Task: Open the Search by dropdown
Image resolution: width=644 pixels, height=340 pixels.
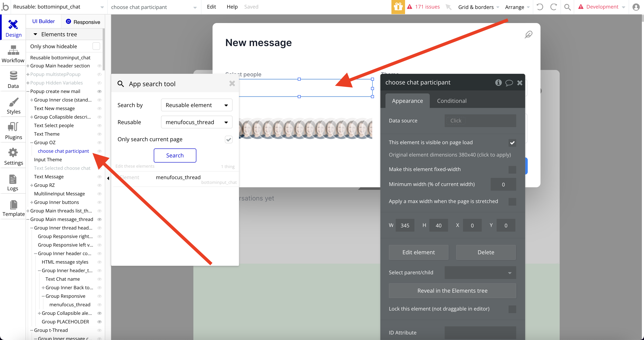Action: pyautogui.click(x=197, y=105)
